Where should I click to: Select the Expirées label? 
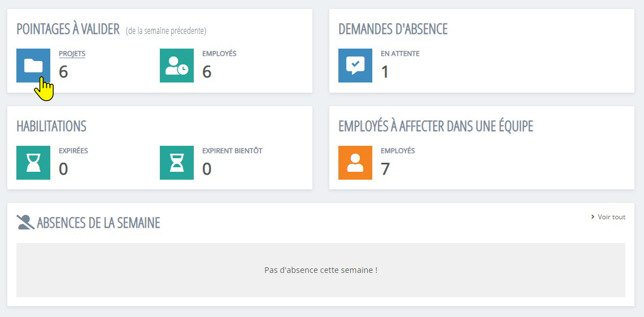[x=73, y=151]
